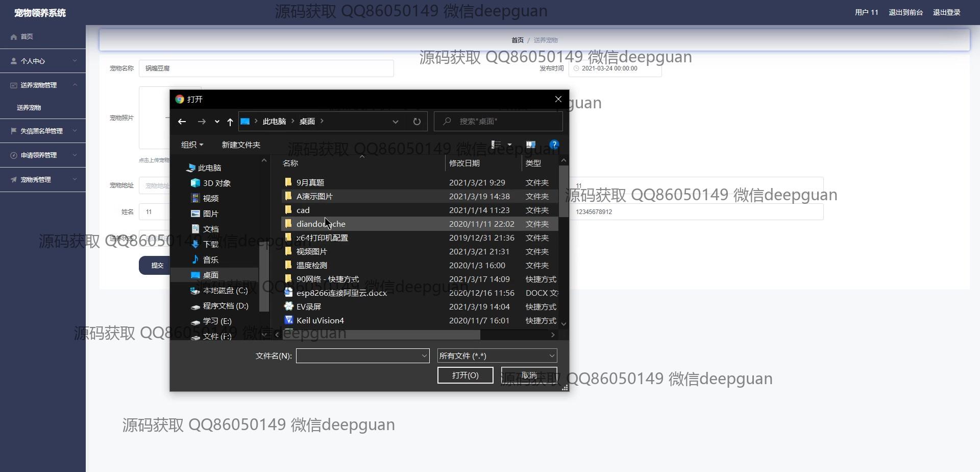Click 退出登录 in top bar
Viewport: 980px width, 472px height.
click(x=946, y=12)
